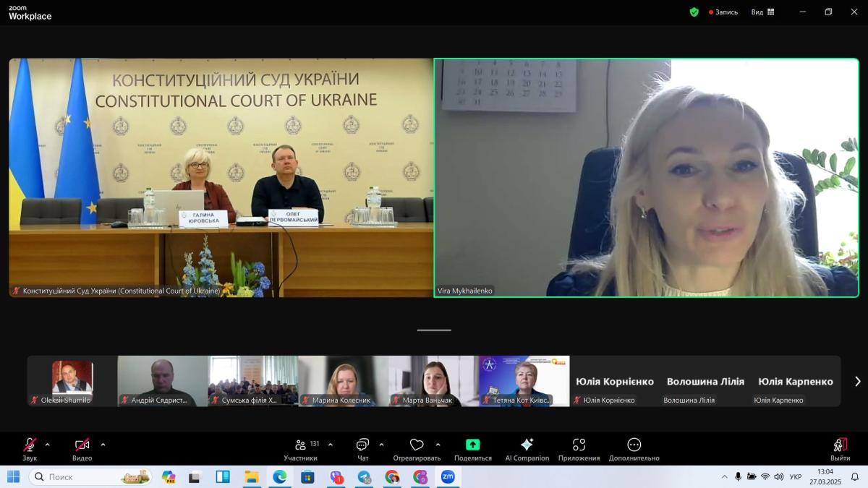Open AI Companion
Screen dimensions: 868x488
coord(527,448)
